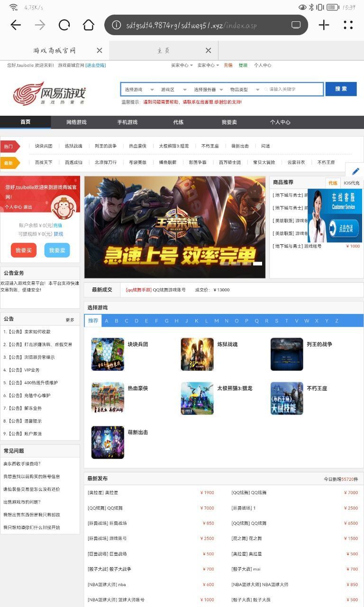Viewport: 364px width, 607px height.
Task: Open the 充值中心维护 announcement
Action: click(27, 395)
